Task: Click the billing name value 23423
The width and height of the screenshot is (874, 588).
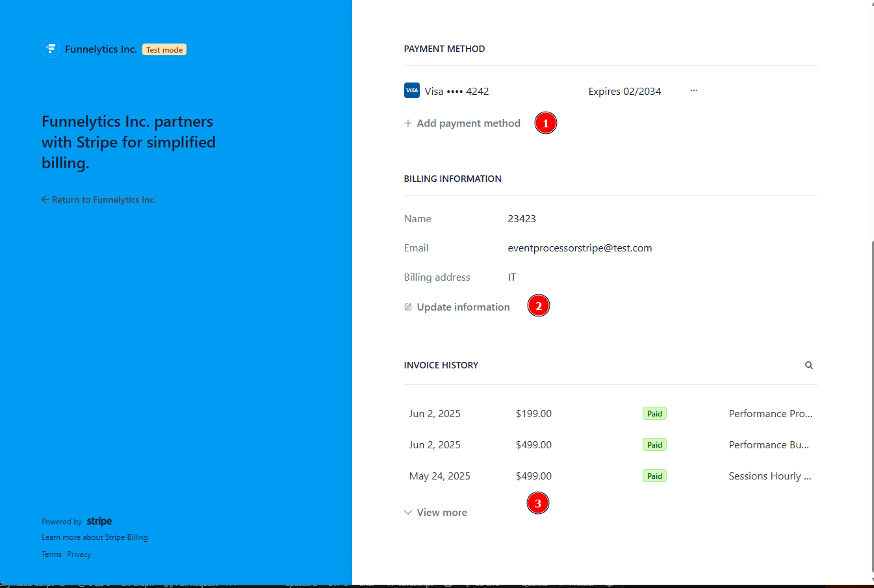Action: point(522,219)
